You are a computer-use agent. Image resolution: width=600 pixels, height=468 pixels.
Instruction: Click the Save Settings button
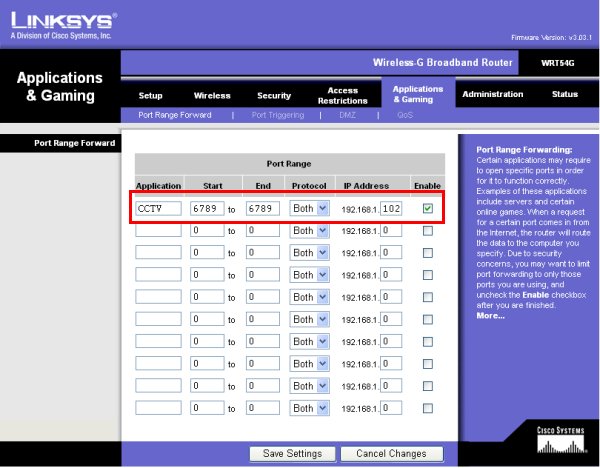(292, 453)
